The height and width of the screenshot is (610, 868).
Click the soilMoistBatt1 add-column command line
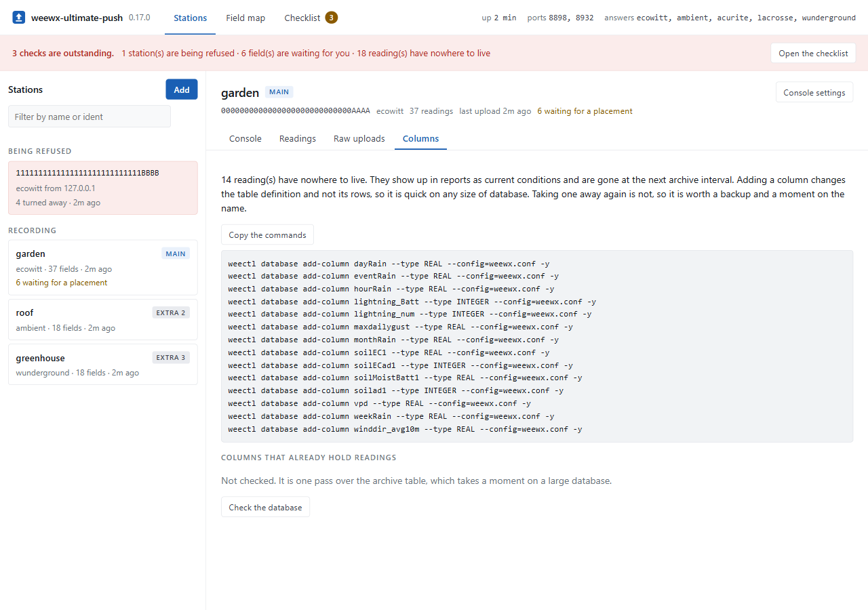point(405,378)
